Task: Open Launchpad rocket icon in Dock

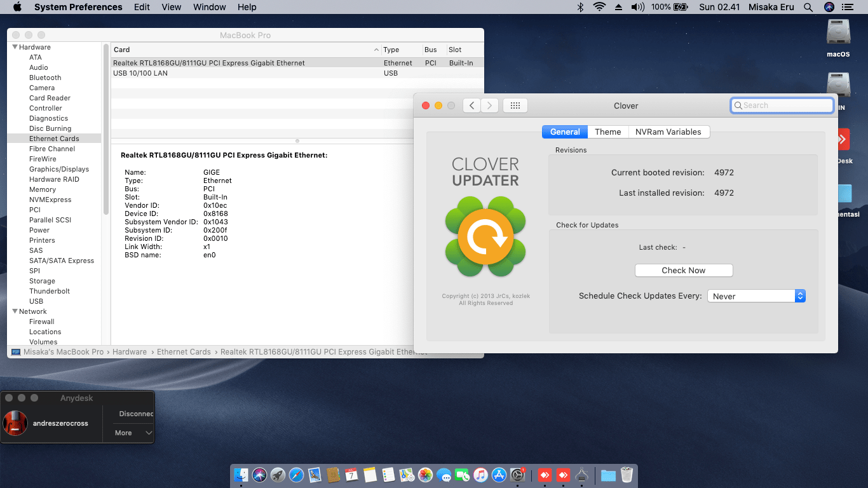Action: pos(278,475)
